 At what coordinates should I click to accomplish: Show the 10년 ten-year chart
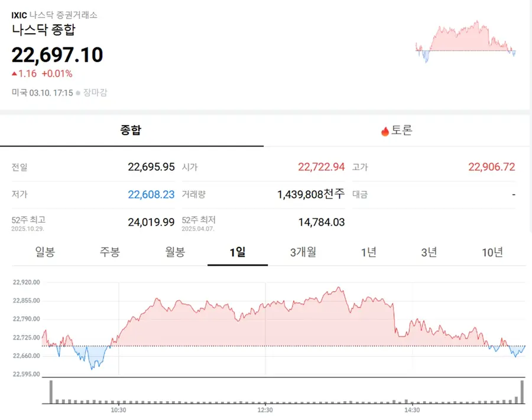point(492,252)
